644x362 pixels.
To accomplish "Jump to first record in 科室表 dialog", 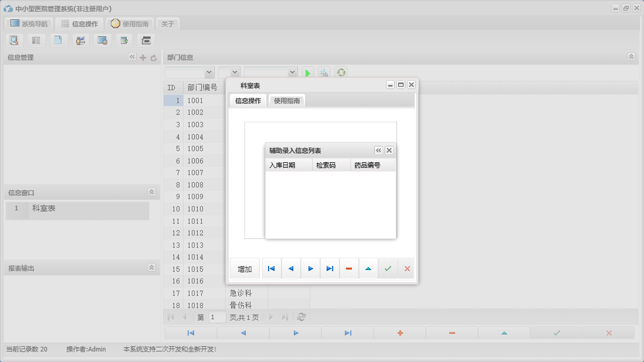I will tap(271, 269).
